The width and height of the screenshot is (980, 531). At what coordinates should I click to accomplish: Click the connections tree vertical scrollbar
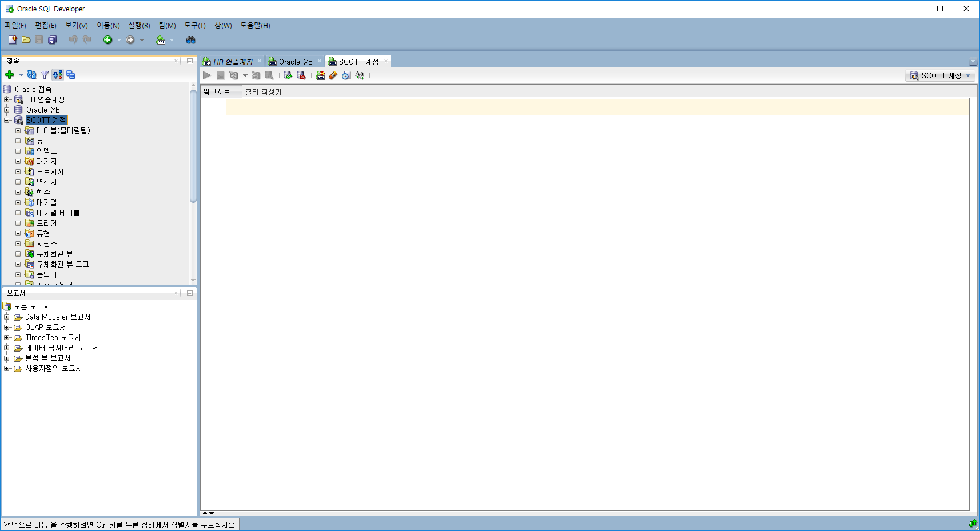193,146
